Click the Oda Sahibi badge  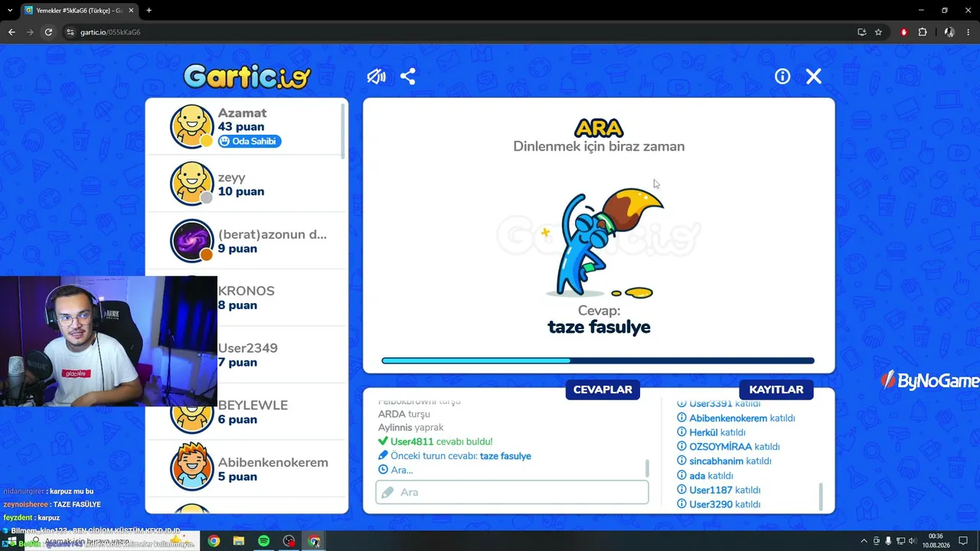click(x=250, y=141)
